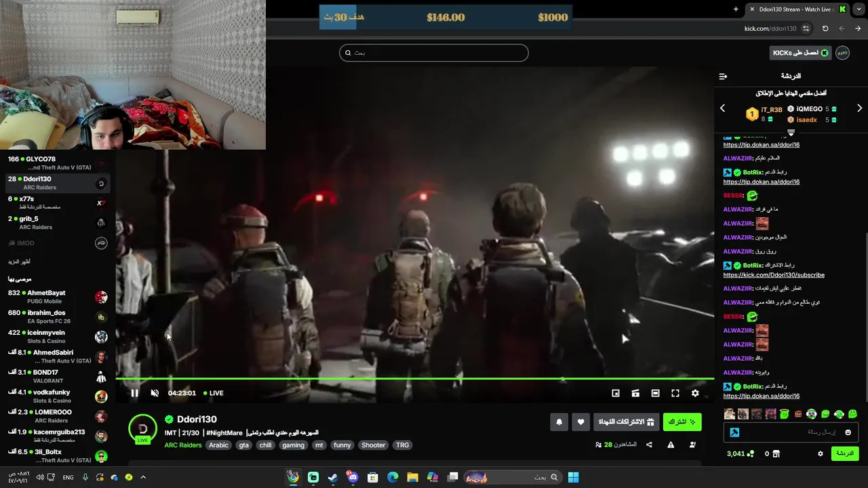Click moderator hammer icon in chat input

coord(734,432)
